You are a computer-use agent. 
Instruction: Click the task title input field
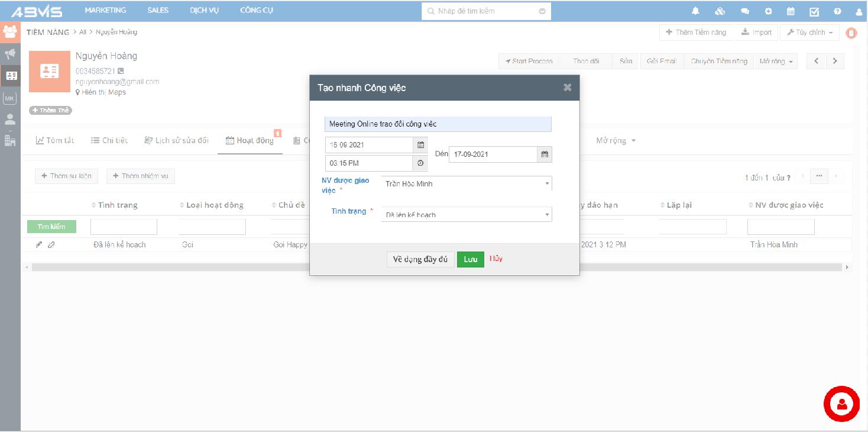tap(438, 124)
